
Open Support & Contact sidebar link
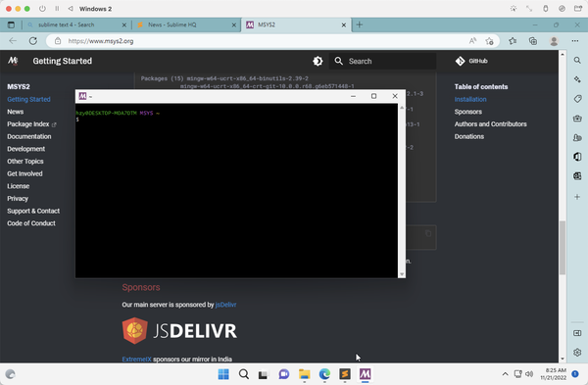pyautogui.click(x=33, y=211)
